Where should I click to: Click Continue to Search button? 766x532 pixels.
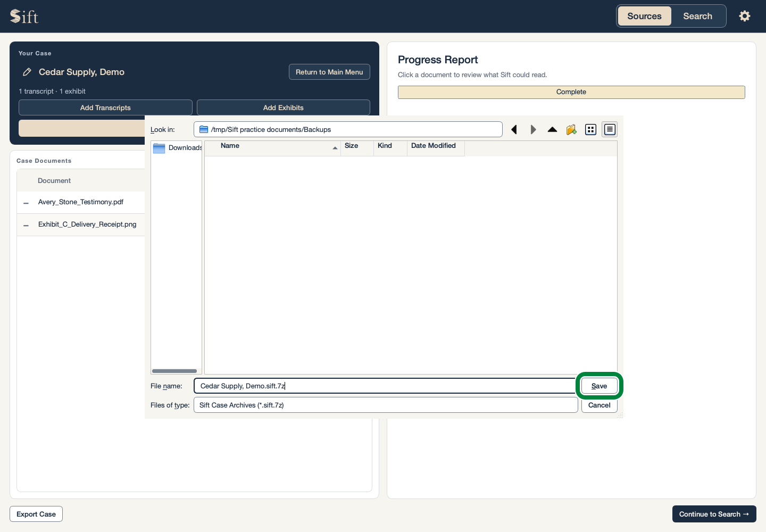pyautogui.click(x=714, y=514)
